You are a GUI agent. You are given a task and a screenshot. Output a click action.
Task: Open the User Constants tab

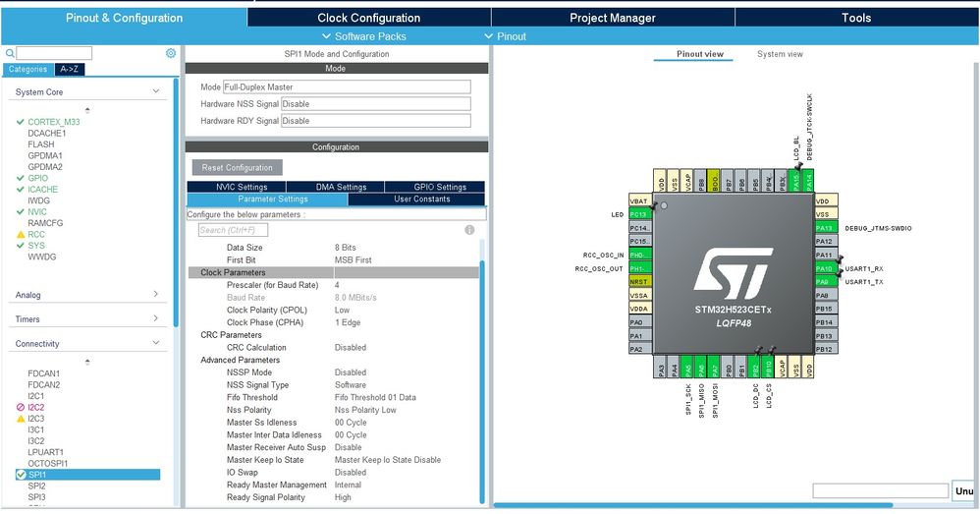[416, 199]
